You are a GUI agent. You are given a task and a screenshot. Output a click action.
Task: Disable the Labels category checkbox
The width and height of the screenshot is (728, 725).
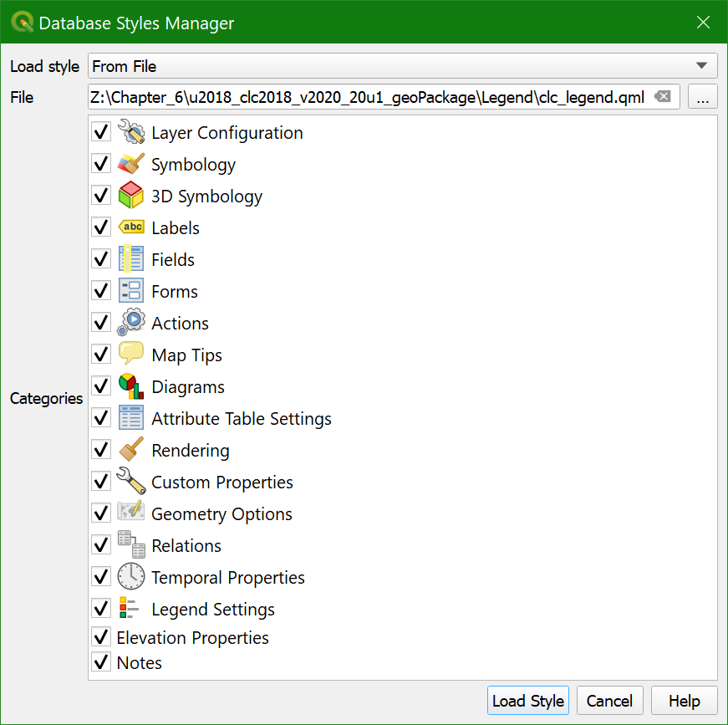pyautogui.click(x=101, y=227)
